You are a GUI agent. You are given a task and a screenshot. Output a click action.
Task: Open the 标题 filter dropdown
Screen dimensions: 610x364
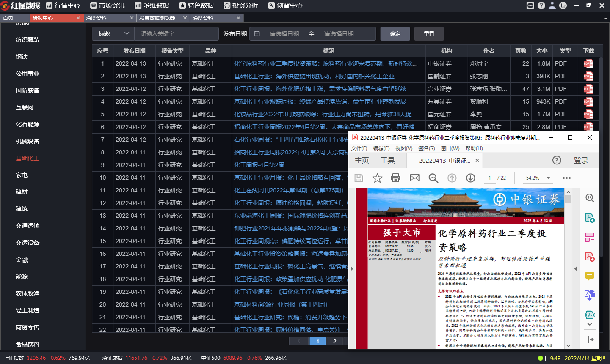(113, 33)
